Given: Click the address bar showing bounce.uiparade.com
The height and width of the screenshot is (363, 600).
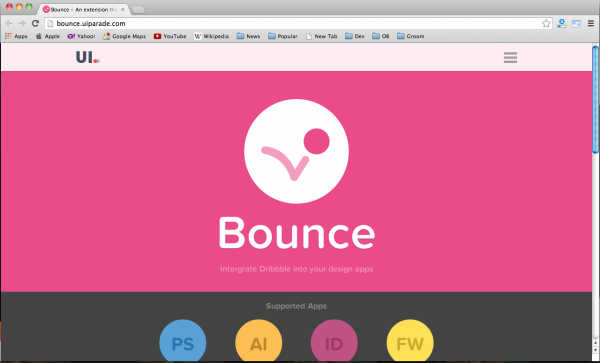Looking at the screenshot, I should (x=298, y=23).
